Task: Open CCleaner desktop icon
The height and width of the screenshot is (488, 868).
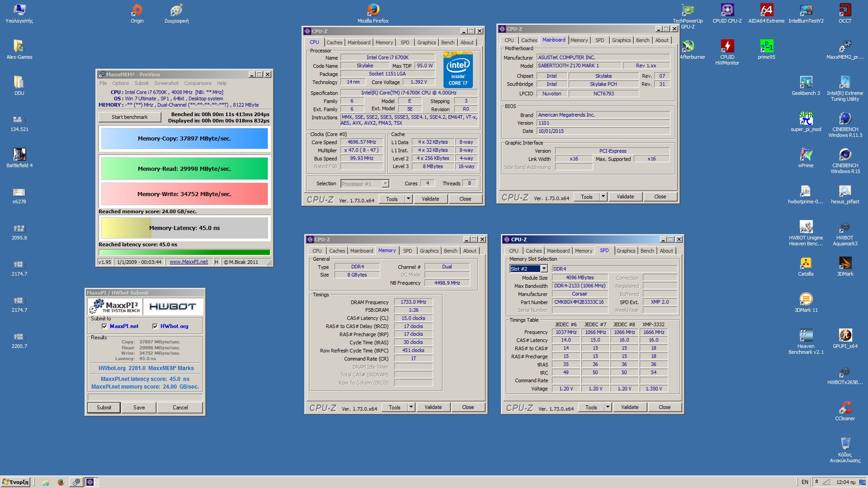Action: pyautogui.click(x=845, y=411)
